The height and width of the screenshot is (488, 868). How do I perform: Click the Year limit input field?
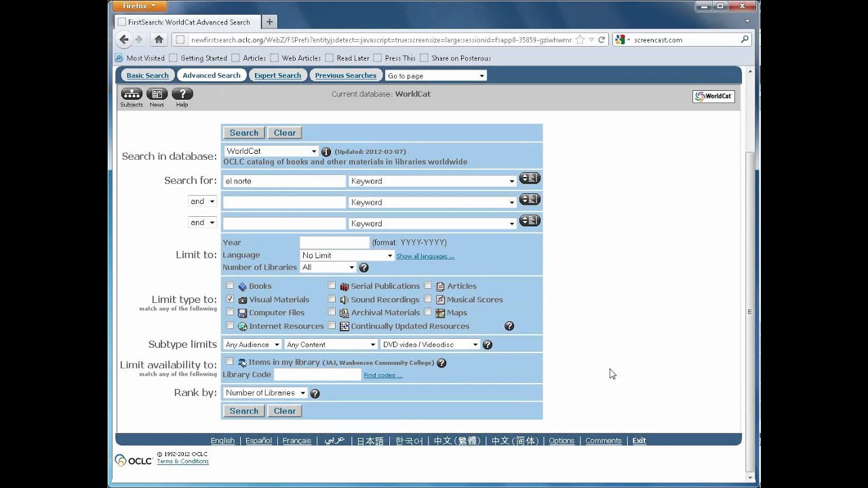coord(334,243)
